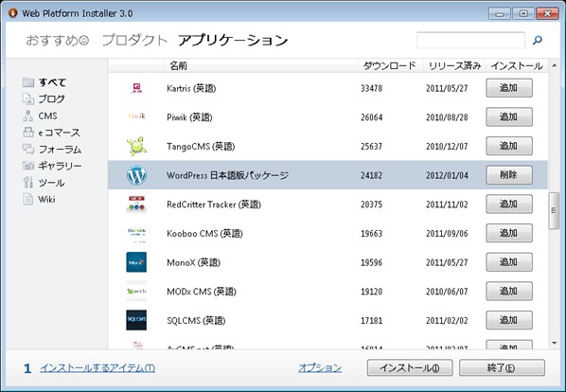Add Piwik with the 追加 button
The width and height of the screenshot is (566, 392).
click(509, 117)
